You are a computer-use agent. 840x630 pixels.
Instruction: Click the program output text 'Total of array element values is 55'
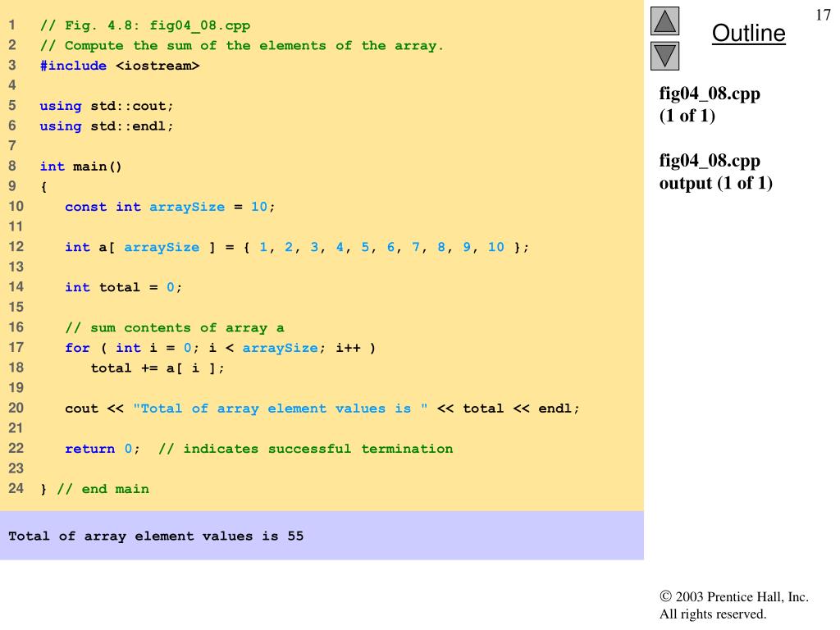[x=156, y=536]
